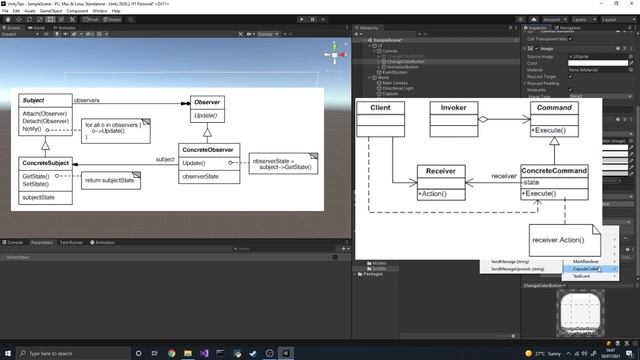Toggle Raycast Target checkbox

[x=571, y=76]
